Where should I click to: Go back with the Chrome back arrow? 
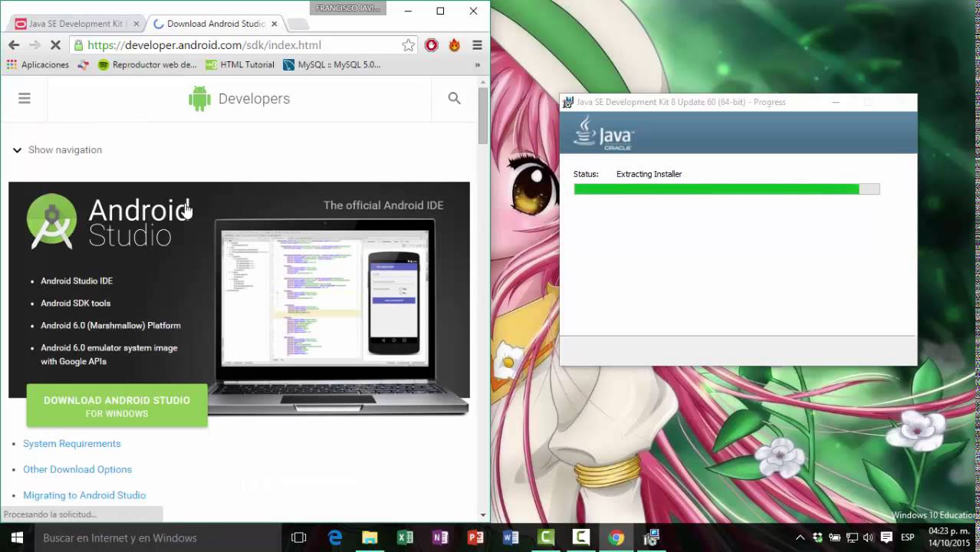pos(14,45)
